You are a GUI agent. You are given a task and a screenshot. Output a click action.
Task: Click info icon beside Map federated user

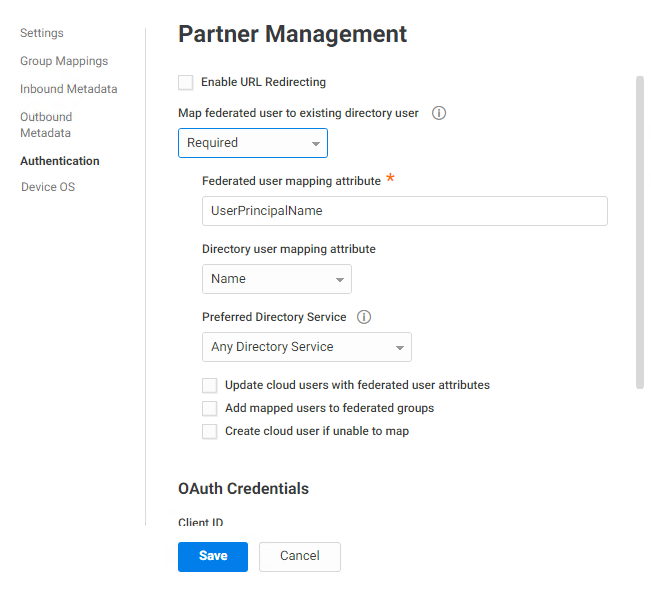439,113
